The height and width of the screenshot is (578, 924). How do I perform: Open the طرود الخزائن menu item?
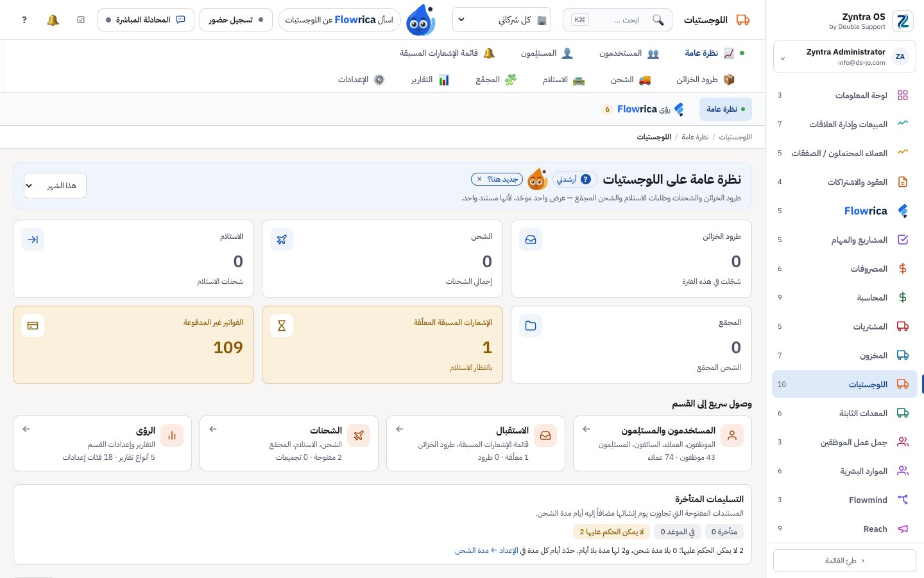click(705, 80)
